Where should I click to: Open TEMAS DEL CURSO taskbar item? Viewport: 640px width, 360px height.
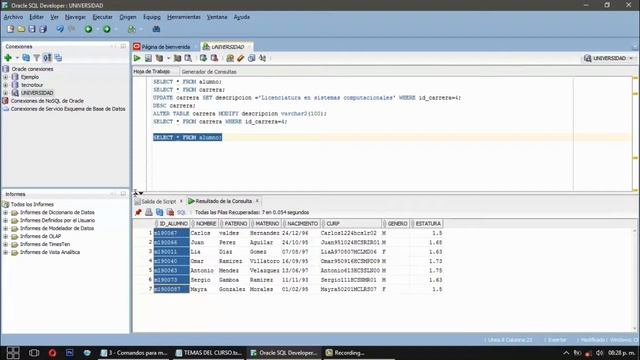point(209,353)
